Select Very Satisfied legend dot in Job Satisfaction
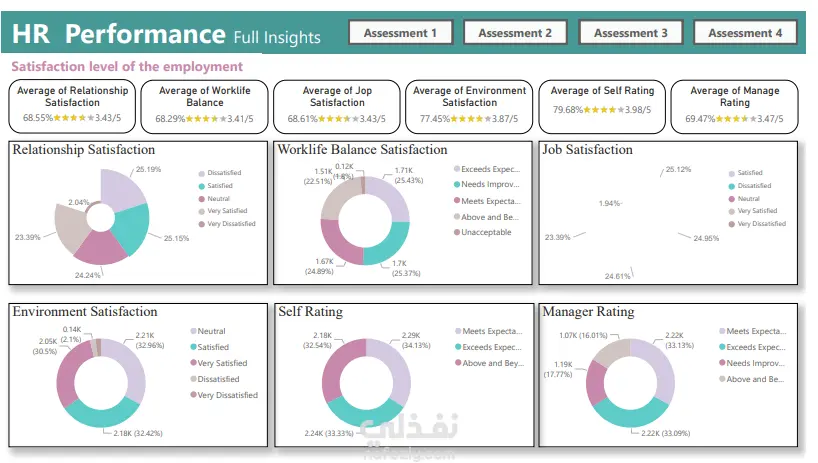 click(x=731, y=211)
